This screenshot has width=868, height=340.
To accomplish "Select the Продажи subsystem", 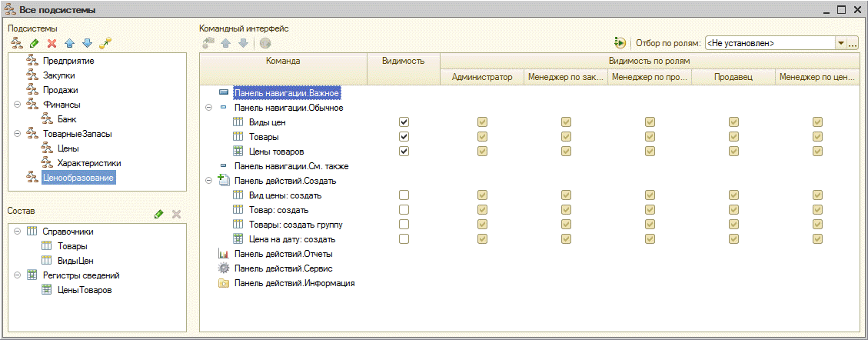I will click(60, 90).
